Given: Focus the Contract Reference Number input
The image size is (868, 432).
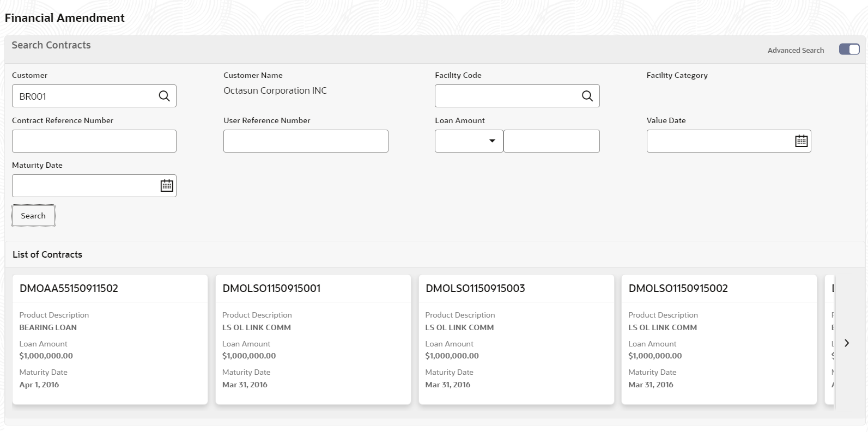Looking at the screenshot, I should 94,141.
